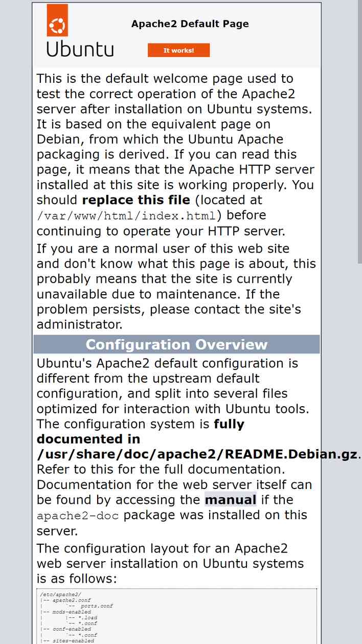Click 'apache2.conf' in the config tree
Screen dimensions: 362x644
(x=72, y=600)
